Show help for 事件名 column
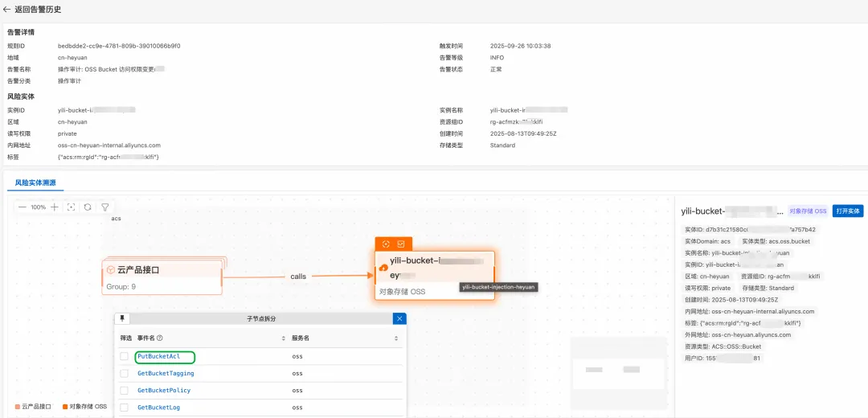The width and height of the screenshot is (868, 418). click(159, 338)
